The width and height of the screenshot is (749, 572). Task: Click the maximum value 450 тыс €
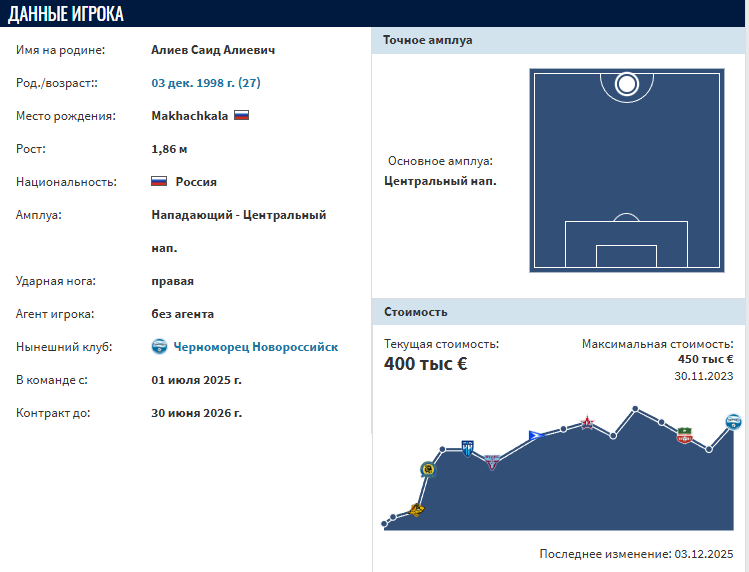pyautogui.click(x=705, y=359)
